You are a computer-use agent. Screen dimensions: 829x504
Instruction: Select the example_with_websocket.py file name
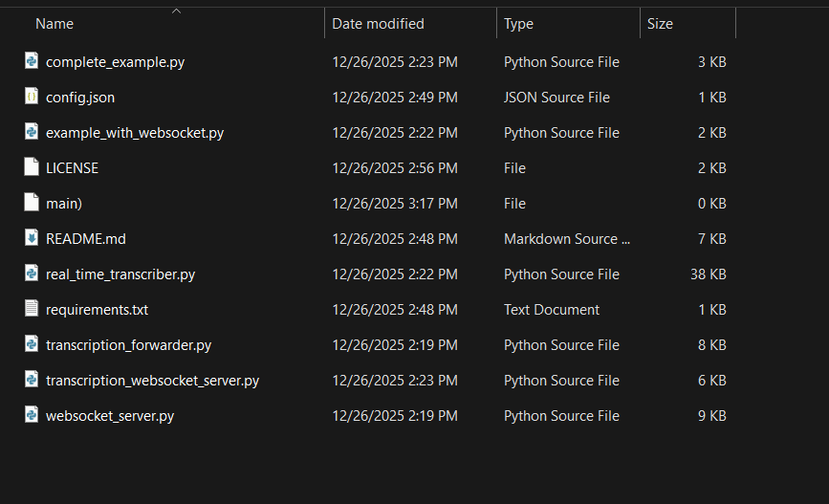coord(135,133)
